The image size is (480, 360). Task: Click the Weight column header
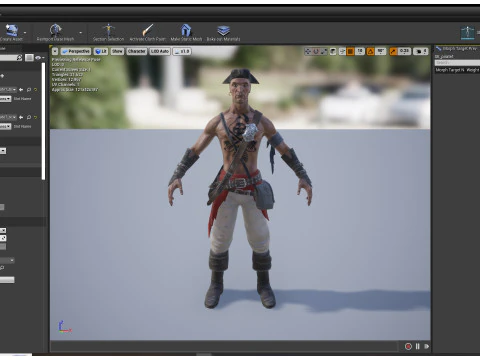click(x=473, y=70)
